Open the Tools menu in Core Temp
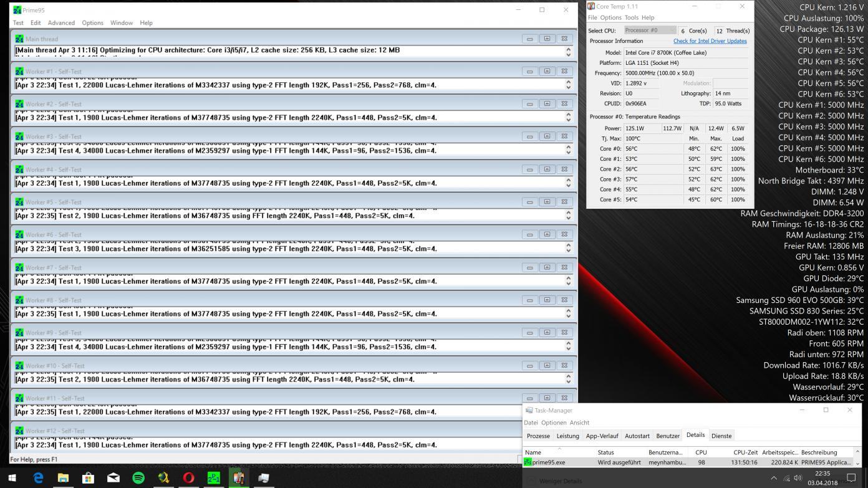The width and height of the screenshot is (868, 488). pos(632,17)
